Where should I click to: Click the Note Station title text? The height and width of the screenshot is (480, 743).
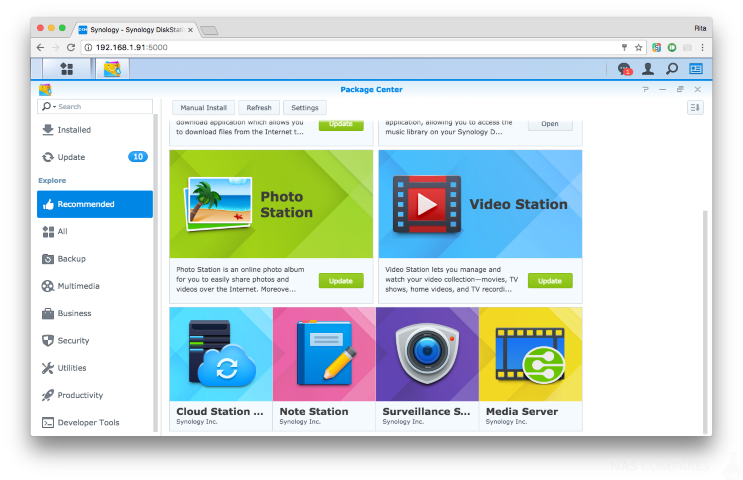coord(314,412)
